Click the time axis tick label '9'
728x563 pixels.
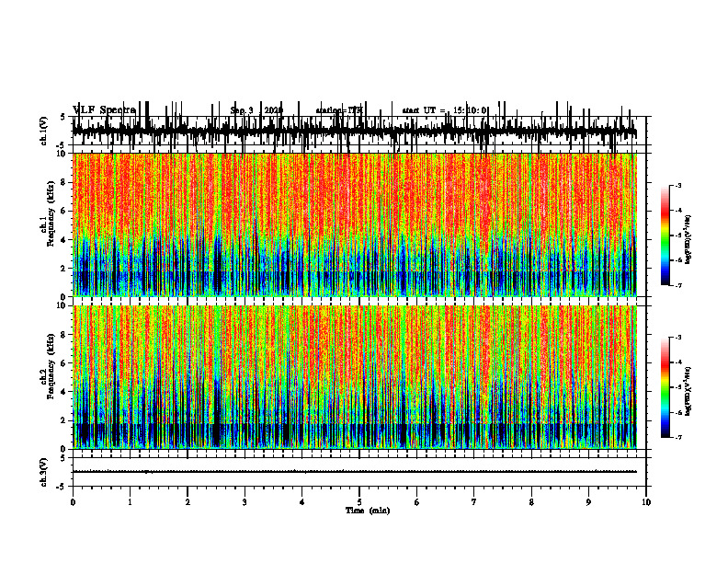(588, 502)
